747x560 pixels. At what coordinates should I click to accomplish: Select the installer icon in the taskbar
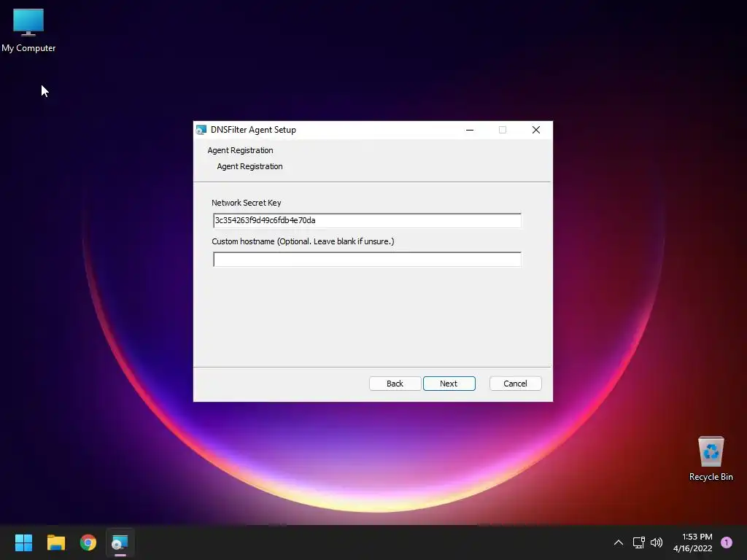pyautogui.click(x=120, y=542)
